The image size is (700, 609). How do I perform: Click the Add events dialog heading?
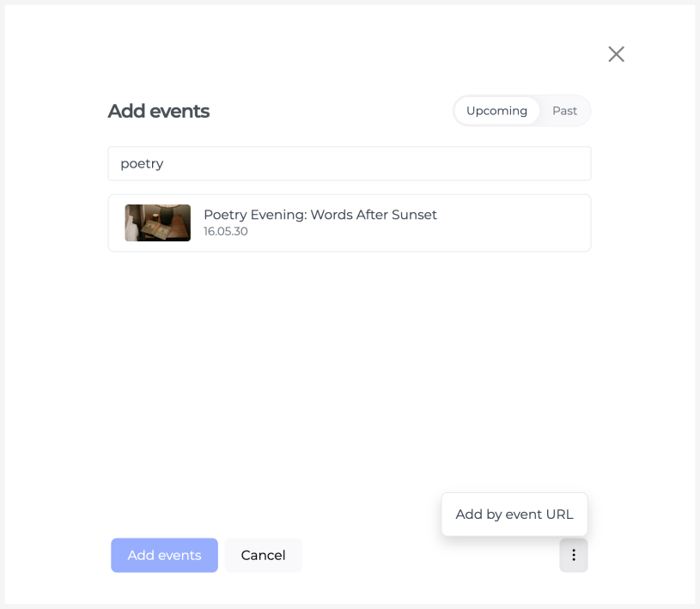[159, 111]
